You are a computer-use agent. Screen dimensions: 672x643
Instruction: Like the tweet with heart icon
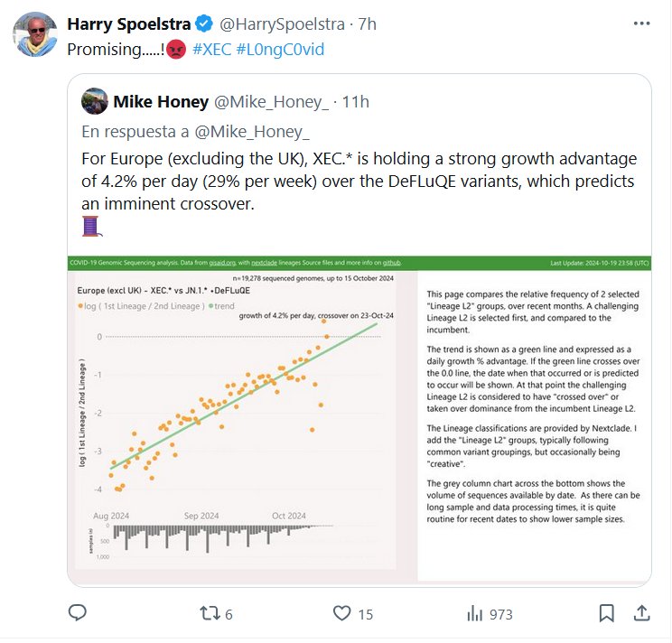pyautogui.click(x=341, y=613)
